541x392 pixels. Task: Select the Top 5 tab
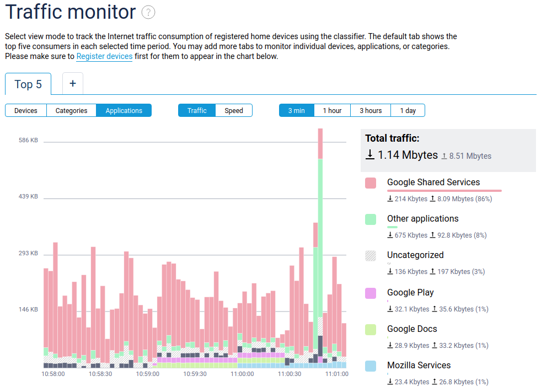click(x=28, y=84)
